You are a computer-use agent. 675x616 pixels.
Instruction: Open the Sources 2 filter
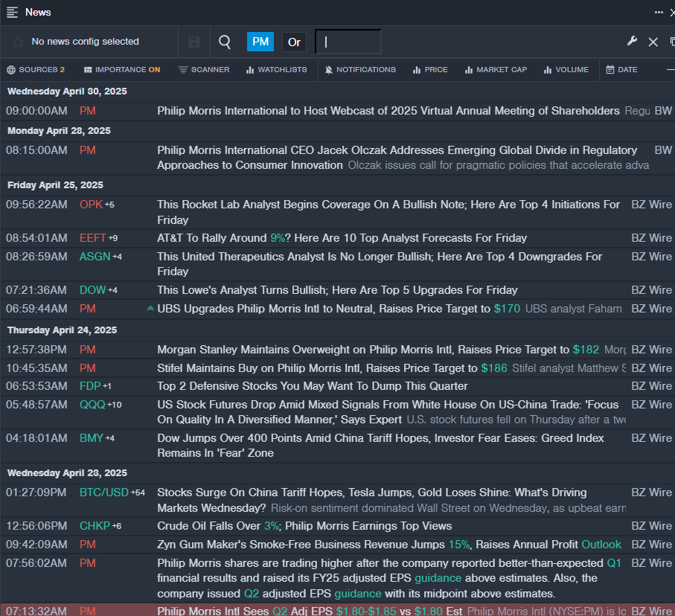tap(36, 70)
